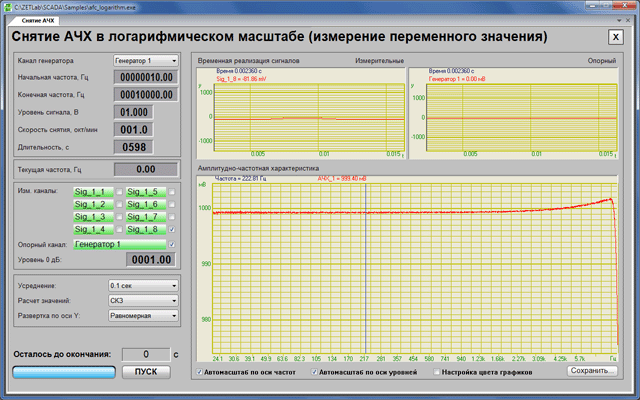Click the 990 level axis label
640x400 pixels.
tap(206, 264)
